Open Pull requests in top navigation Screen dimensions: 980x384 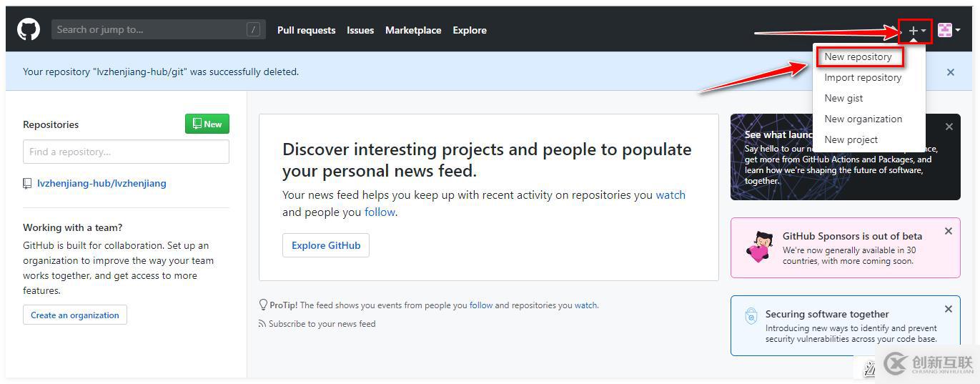[306, 30]
